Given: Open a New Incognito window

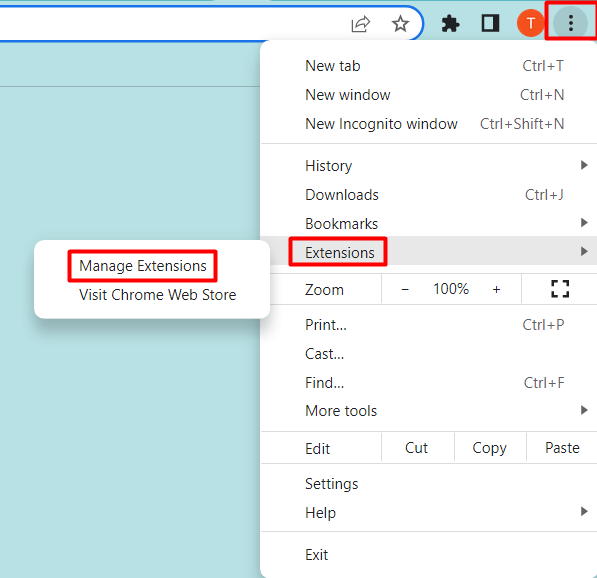Looking at the screenshot, I should coord(429,124).
